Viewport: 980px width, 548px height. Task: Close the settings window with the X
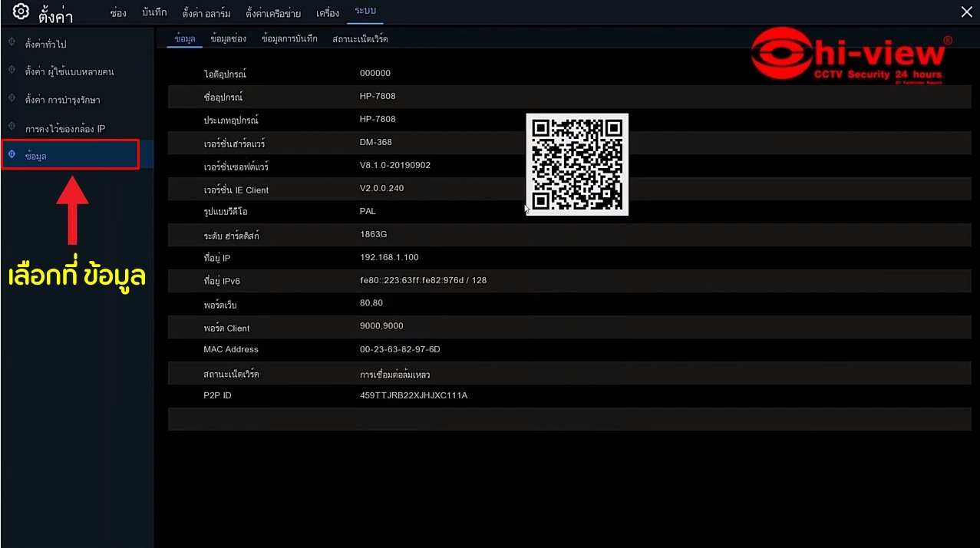pyautogui.click(x=966, y=12)
